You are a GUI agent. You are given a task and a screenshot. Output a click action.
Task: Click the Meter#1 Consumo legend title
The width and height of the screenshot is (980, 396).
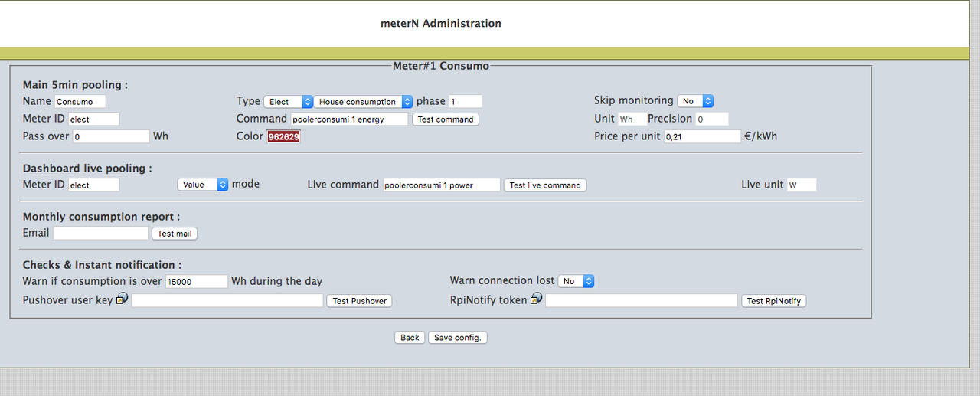coord(441,66)
